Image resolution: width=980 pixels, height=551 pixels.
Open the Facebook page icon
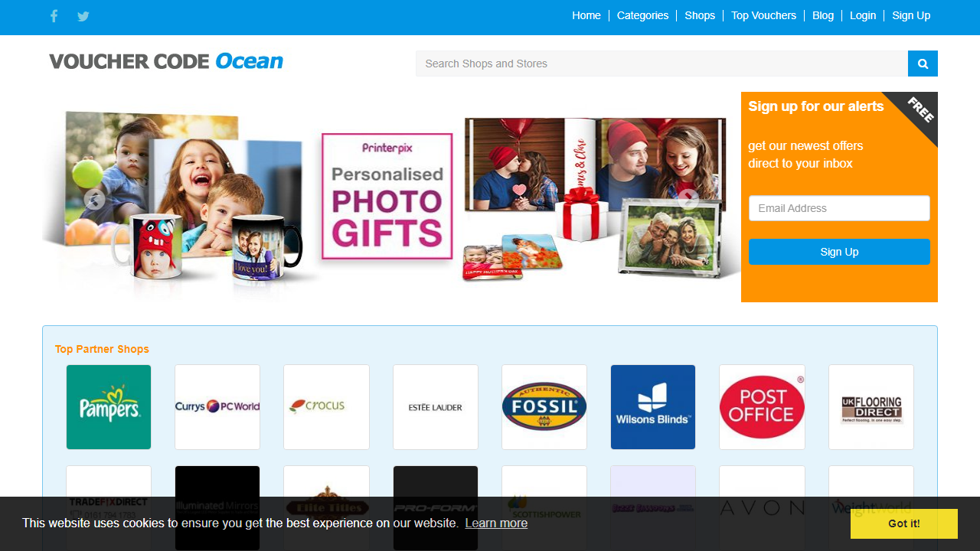tap(54, 15)
